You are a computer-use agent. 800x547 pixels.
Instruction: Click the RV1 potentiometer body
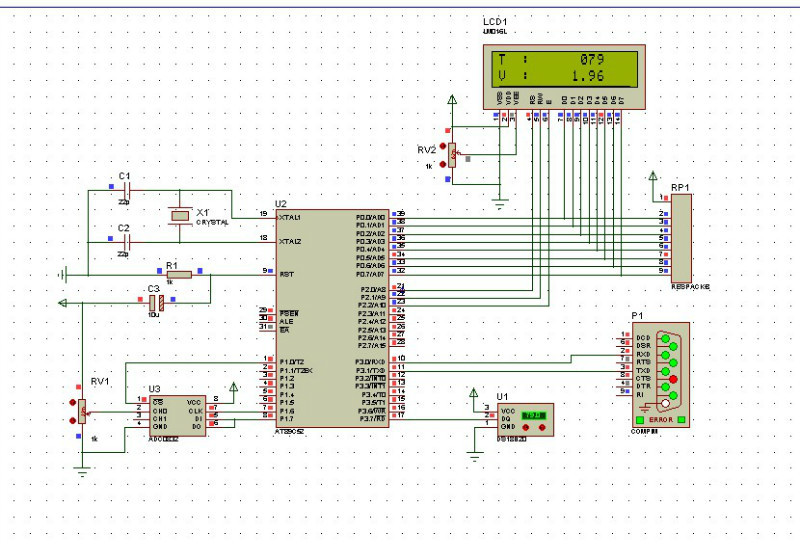(82, 409)
